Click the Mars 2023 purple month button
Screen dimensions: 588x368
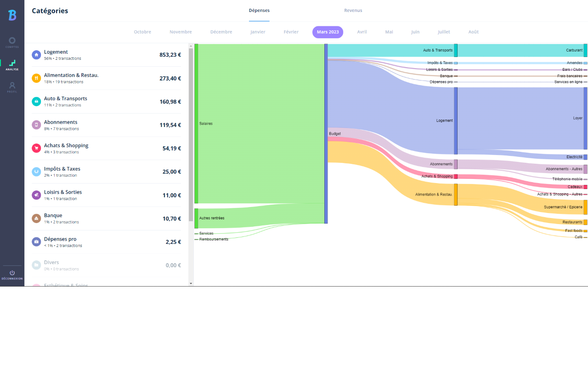pyautogui.click(x=328, y=32)
